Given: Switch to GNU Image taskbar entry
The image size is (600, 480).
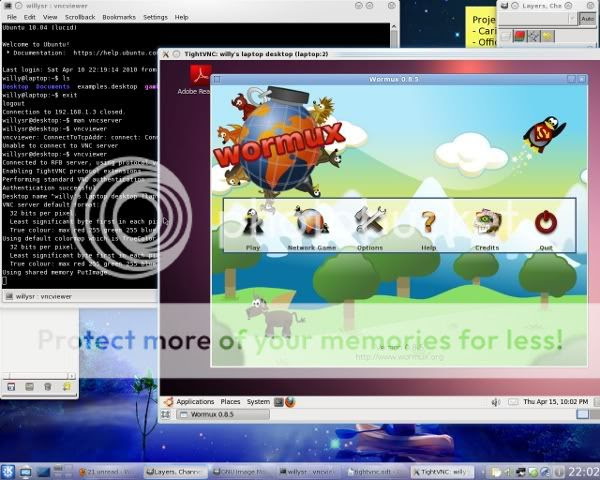Looking at the screenshot, I should pyautogui.click(x=242, y=472).
